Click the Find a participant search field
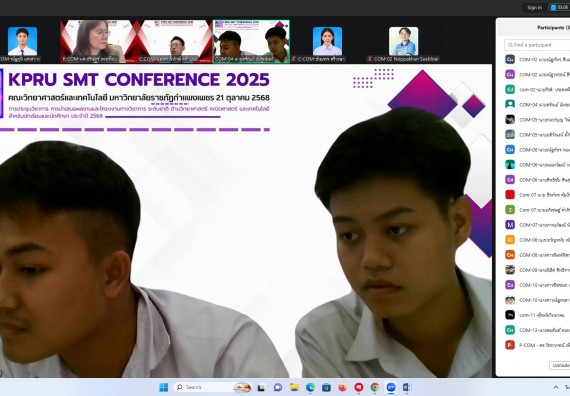 click(x=537, y=45)
